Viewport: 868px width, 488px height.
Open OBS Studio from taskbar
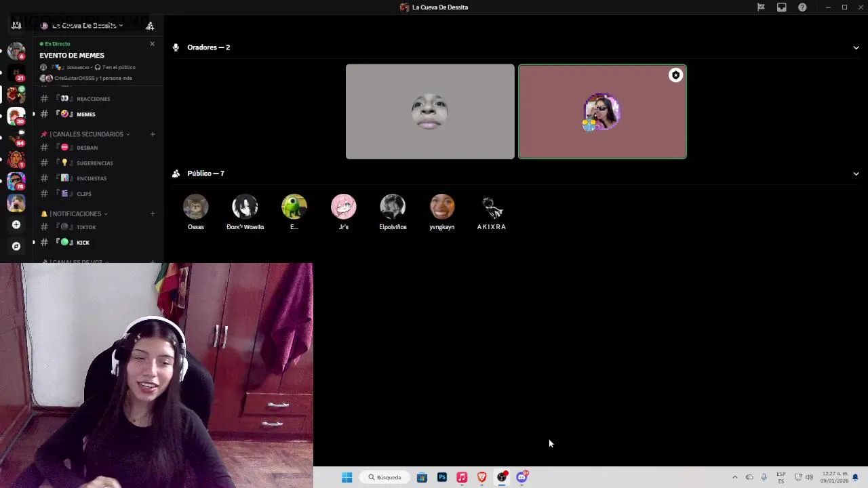point(502,477)
